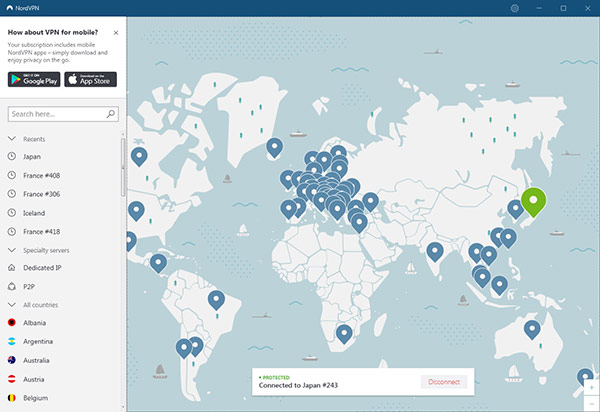Click the clock icon beside France #418

point(12,231)
